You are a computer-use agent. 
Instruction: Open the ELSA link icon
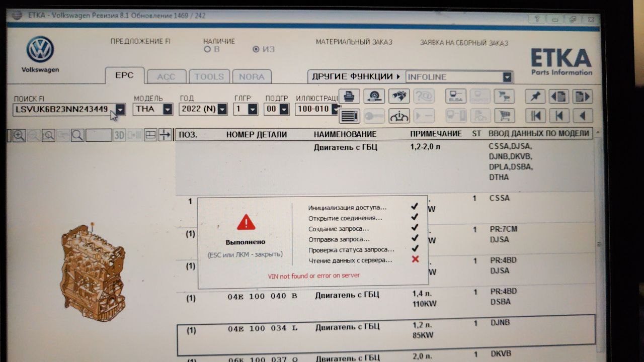(x=456, y=97)
